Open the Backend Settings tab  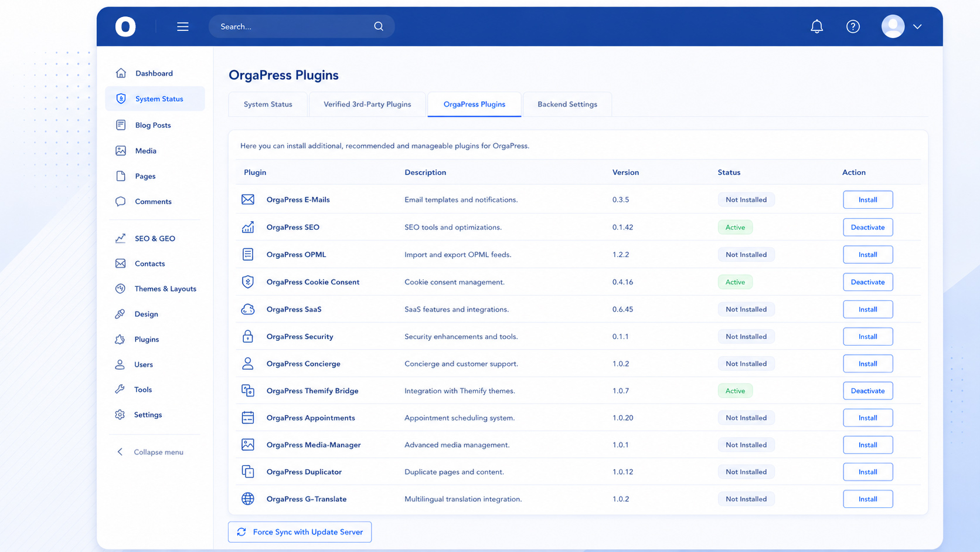pyautogui.click(x=567, y=104)
